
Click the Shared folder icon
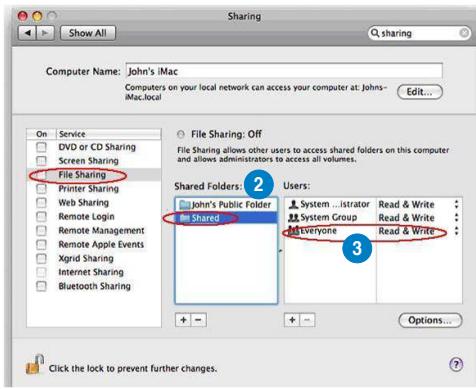click(185, 218)
